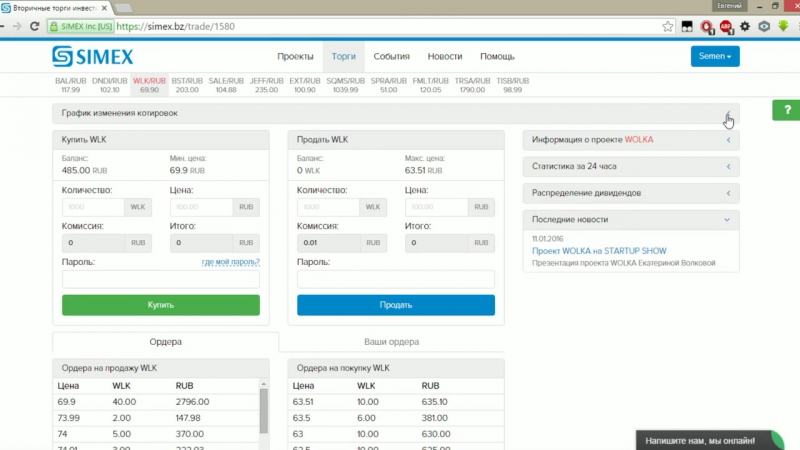The width and height of the screenshot is (800, 450).
Task: Open the где мой пароль? link
Action: tap(230, 262)
